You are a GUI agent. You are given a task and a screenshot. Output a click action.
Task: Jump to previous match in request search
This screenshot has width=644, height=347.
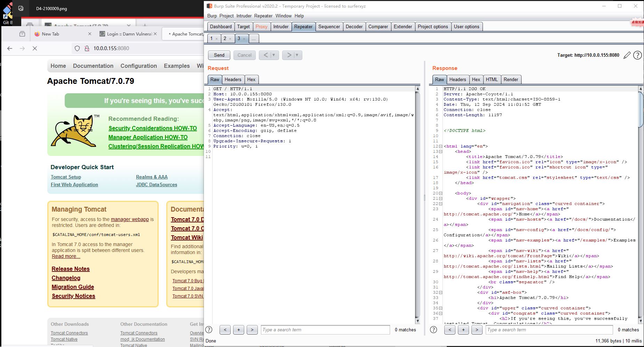225,330
